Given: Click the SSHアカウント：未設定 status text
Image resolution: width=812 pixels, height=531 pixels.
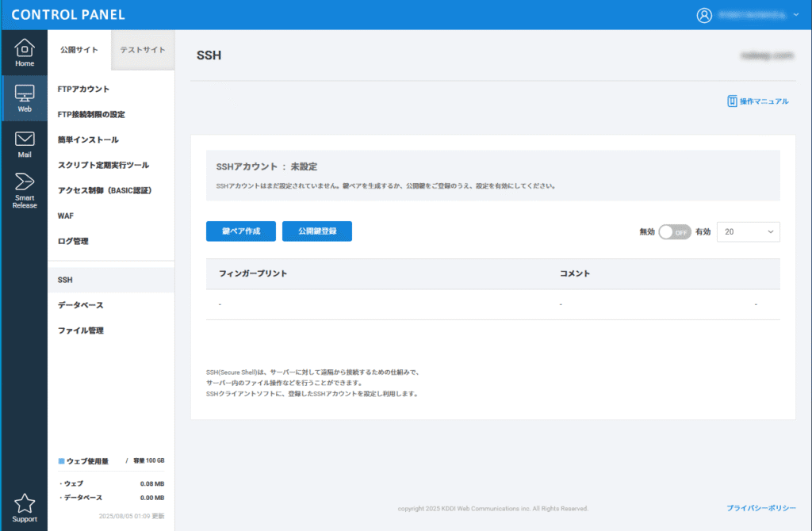Looking at the screenshot, I should (266, 166).
